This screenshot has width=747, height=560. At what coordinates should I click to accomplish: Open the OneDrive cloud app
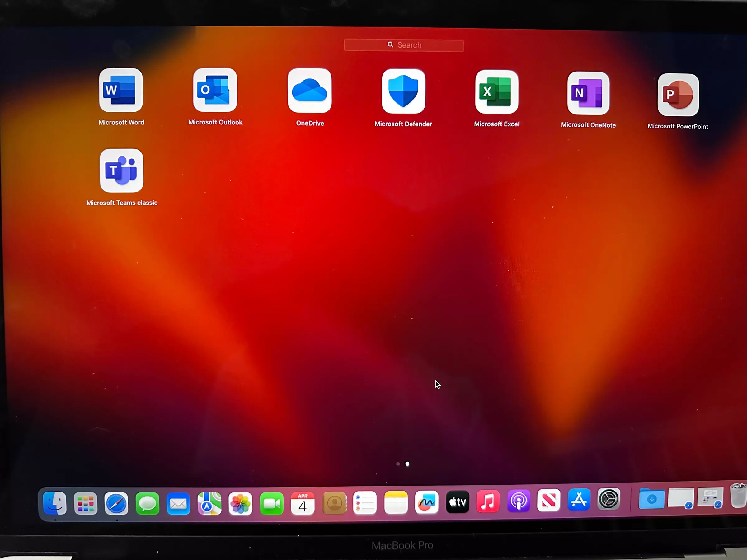coord(310,91)
